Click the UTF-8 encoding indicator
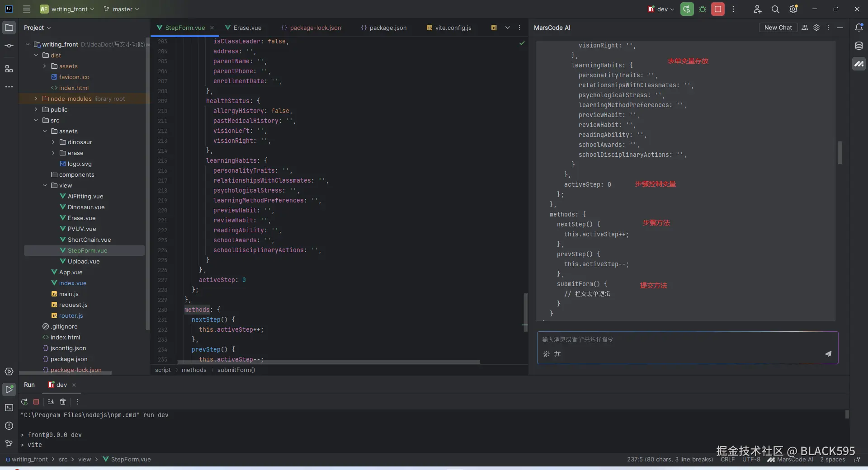Screen dimensions: 868x470 pos(751,460)
